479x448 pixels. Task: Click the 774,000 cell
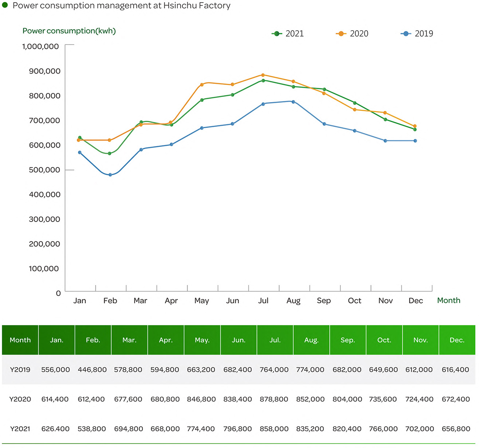click(310, 370)
